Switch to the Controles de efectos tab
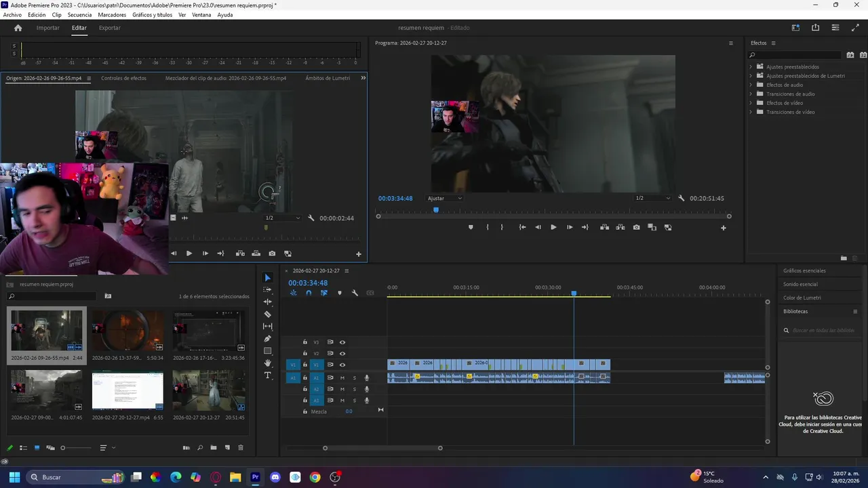Viewport: 868px width, 488px height. pyautogui.click(x=123, y=78)
